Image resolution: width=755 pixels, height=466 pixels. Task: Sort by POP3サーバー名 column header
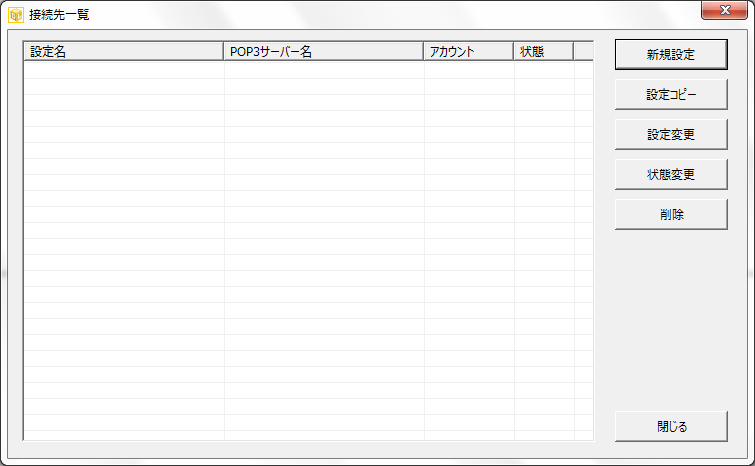pyautogui.click(x=323, y=52)
